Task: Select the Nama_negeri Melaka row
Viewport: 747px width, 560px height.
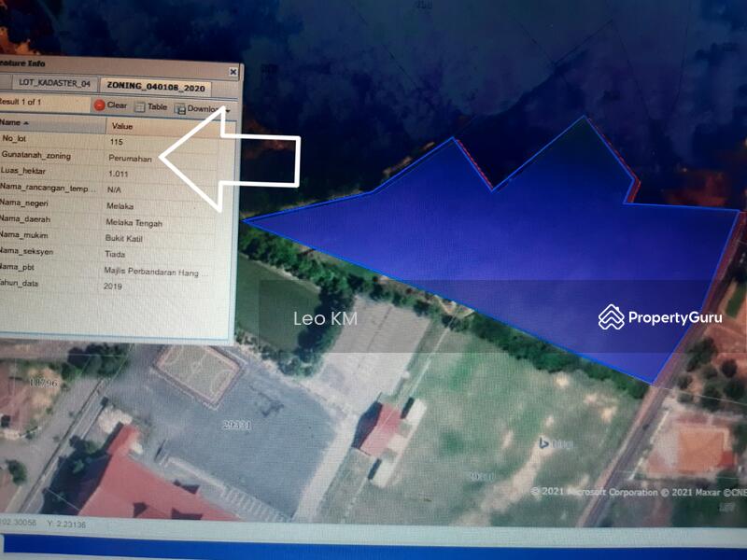Action: click(x=56, y=204)
